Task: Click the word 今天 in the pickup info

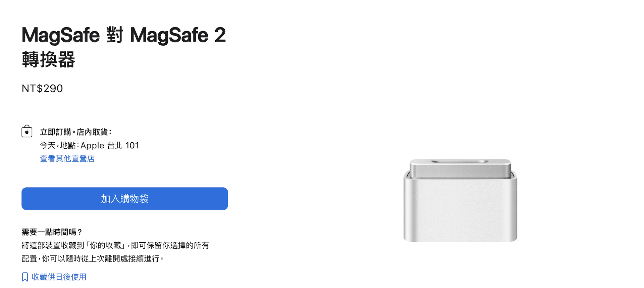Action: (48, 146)
